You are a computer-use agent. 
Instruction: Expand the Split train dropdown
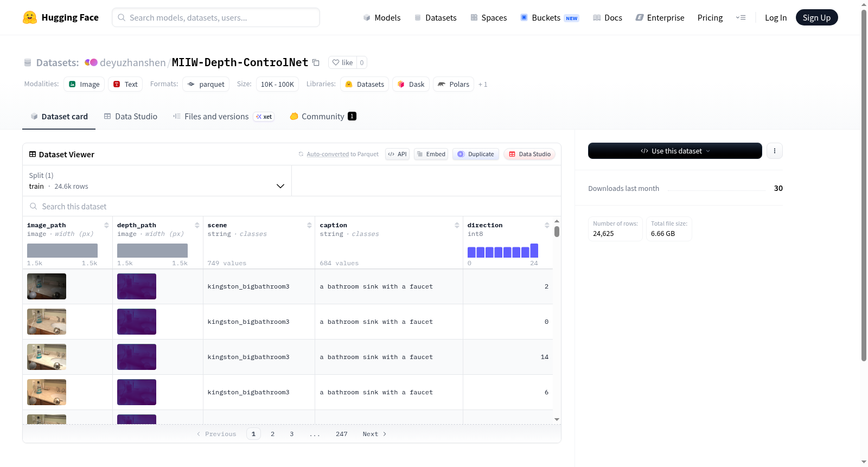(x=157, y=181)
